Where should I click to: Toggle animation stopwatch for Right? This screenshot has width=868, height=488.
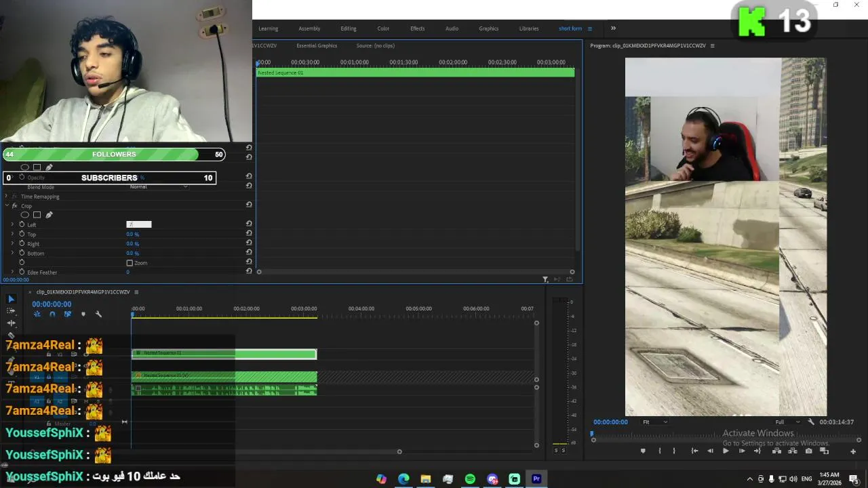click(22, 243)
